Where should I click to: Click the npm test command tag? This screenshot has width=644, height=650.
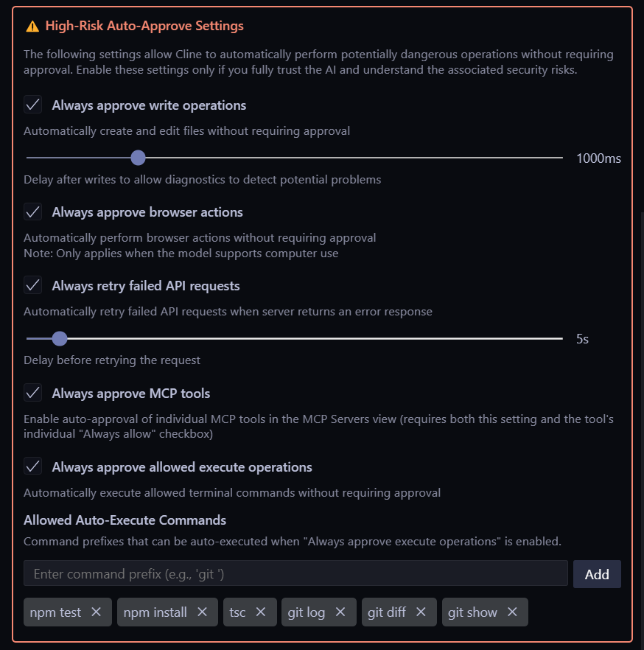click(x=56, y=612)
